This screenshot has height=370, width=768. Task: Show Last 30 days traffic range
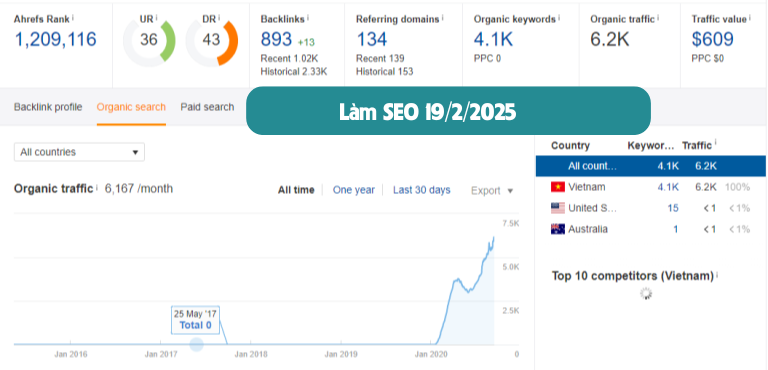pyautogui.click(x=422, y=190)
